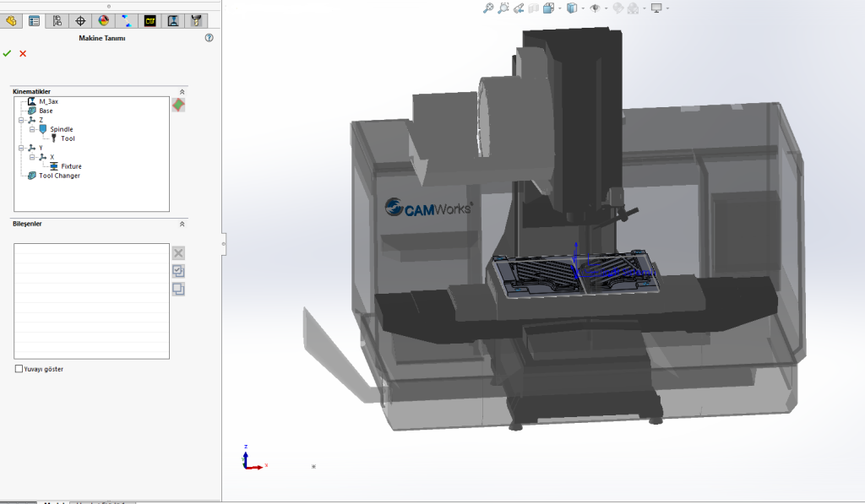The height and width of the screenshot is (504, 865).
Task: Click the deselect-all components icon
Action: tap(178, 289)
